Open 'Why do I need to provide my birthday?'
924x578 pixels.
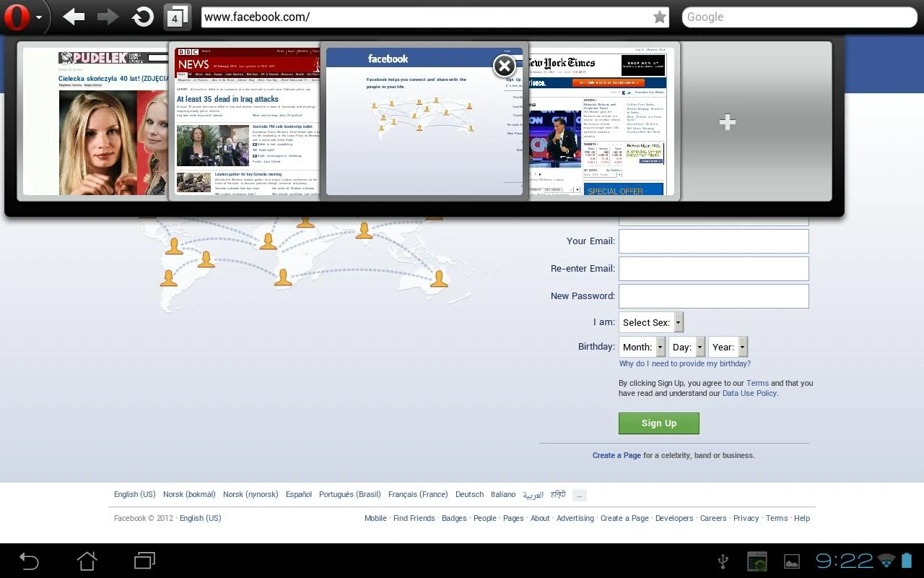point(684,364)
